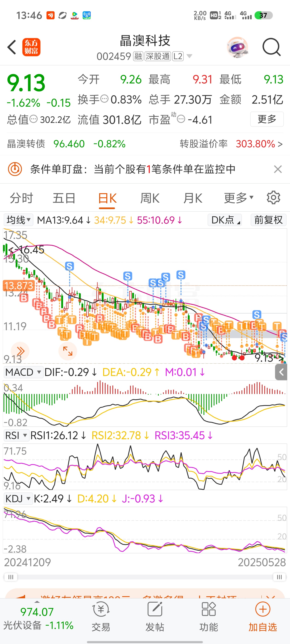Tap the MA13:9.64 value
The image size is (290, 644).
pyautogui.click(x=64, y=220)
